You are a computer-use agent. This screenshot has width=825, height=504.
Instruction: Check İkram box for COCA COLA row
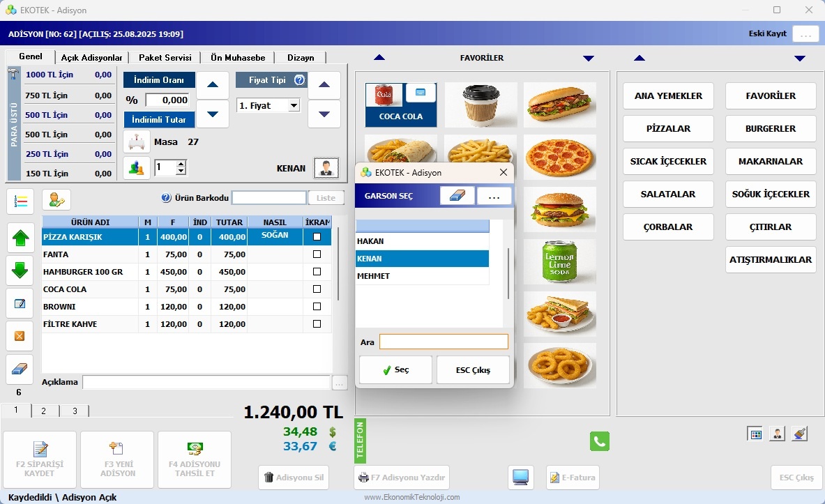pyautogui.click(x=317, y=289)
